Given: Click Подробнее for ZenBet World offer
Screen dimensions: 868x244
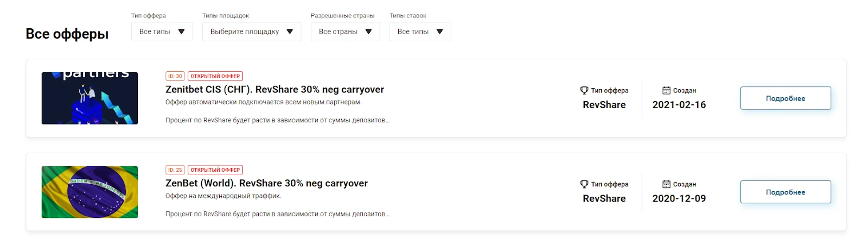Looking at the screenshot, I should pyautogui.click(x=786, y=192).
